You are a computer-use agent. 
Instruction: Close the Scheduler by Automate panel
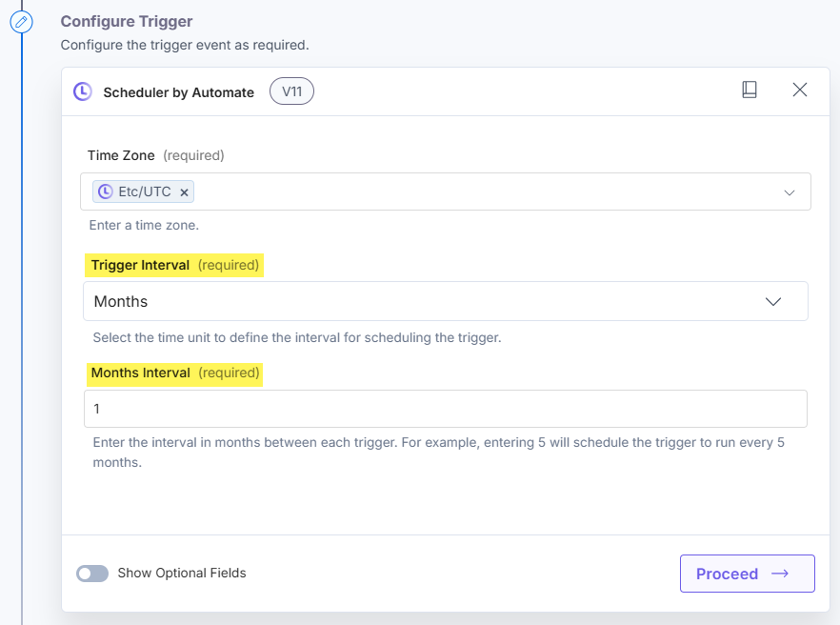click(800, 90)
